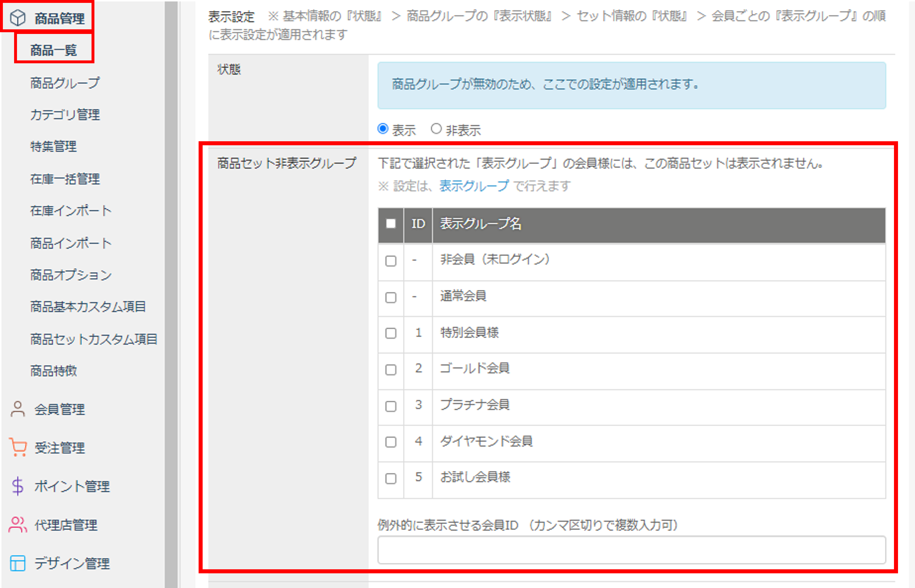The image size is (915, 588).
Task: Click the デザイン管理 layout icon
Action: click(18, 563)
